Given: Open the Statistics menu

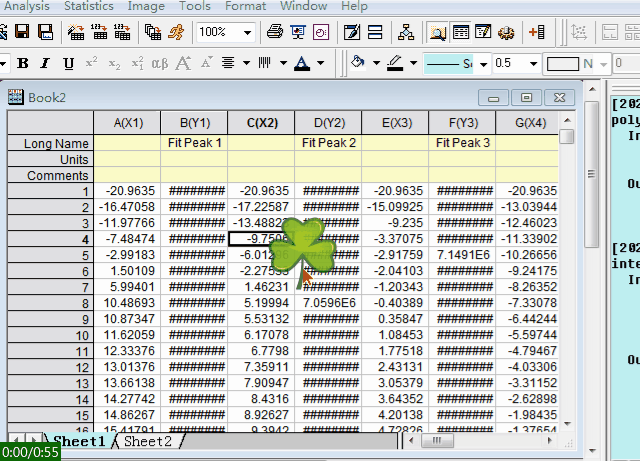Looking at the screenshot, I should (x=89, y=6).
